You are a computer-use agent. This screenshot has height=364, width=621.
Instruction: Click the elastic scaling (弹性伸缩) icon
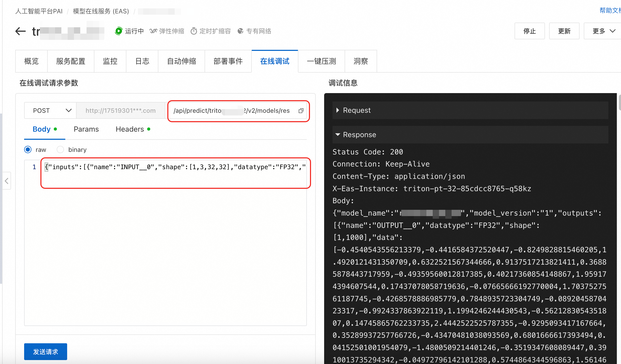pyautogui.click(x=153, y=31)
